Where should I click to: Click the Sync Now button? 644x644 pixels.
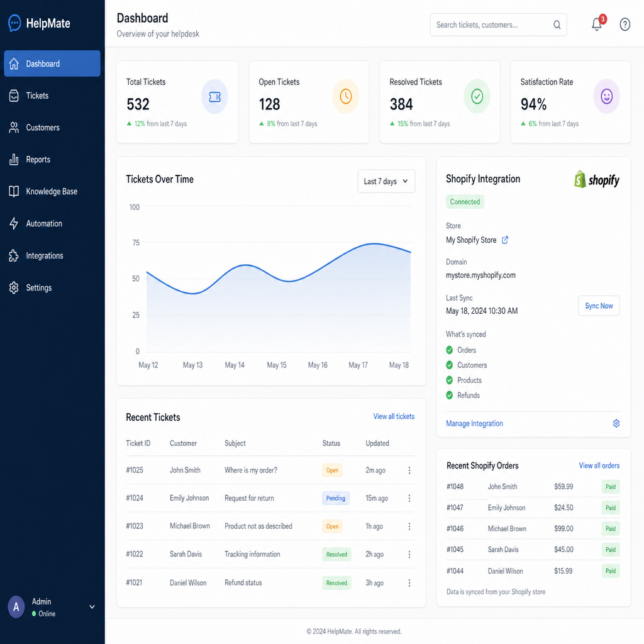[599, 306]
